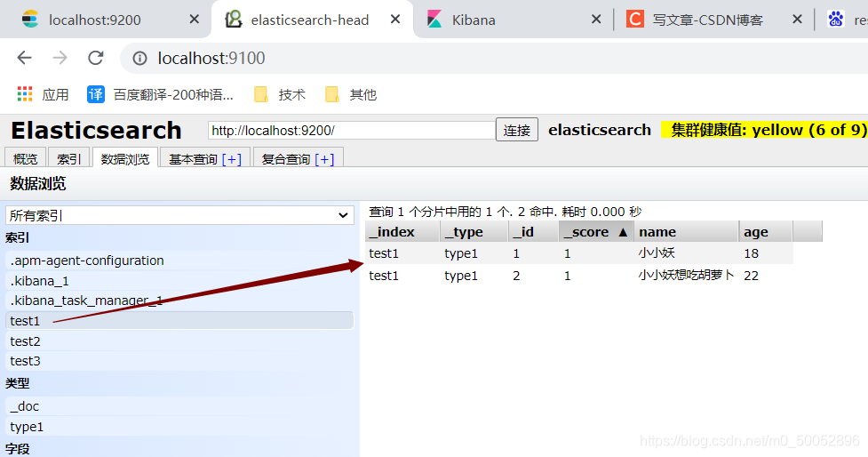The height and width of the screenshot is (457, 868).
Task: Add a new 基本查询 tab with [+]
Action: 231,159
